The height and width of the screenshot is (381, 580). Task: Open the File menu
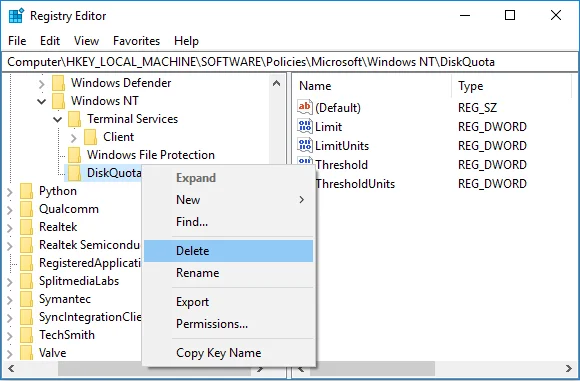tap(17, 41)
